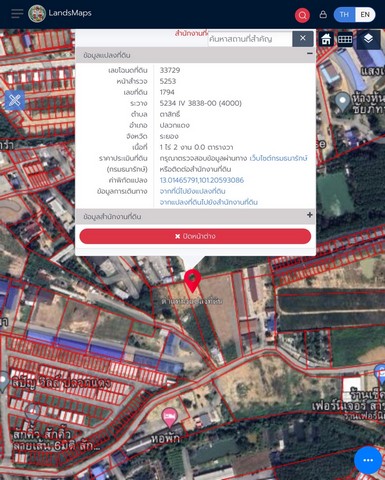The image size is (385, 480).
Task: Switch language to TH
Action: [344, 15]
